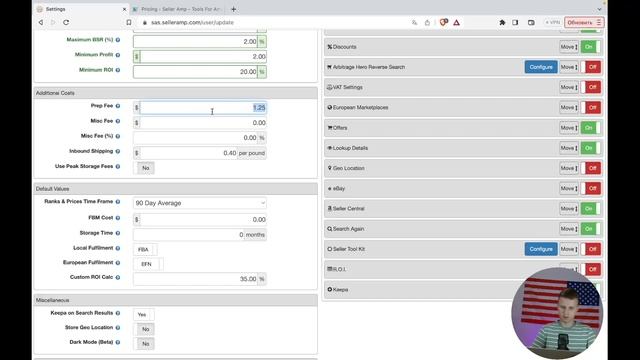Switch to the Settings browser tab
The width and height of the screenshot is (640, 360).
click(82, 9)
